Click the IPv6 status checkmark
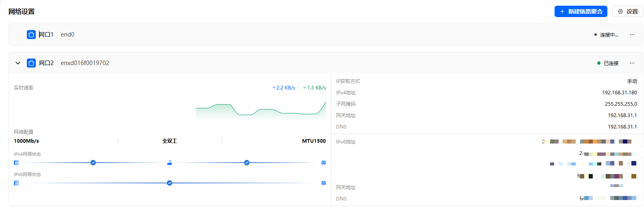 [x=170, y=183]
